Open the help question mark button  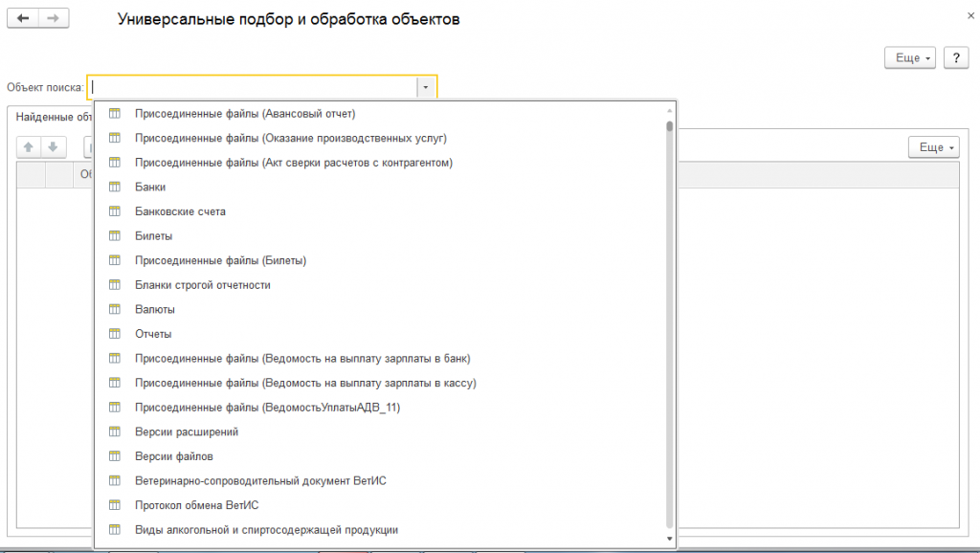[x=956, y=58]
